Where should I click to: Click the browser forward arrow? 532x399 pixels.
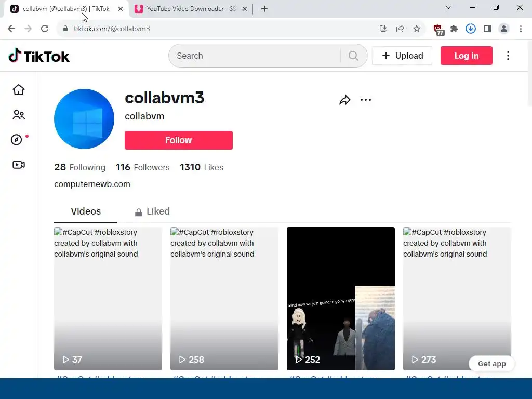(x=28, y=29)
